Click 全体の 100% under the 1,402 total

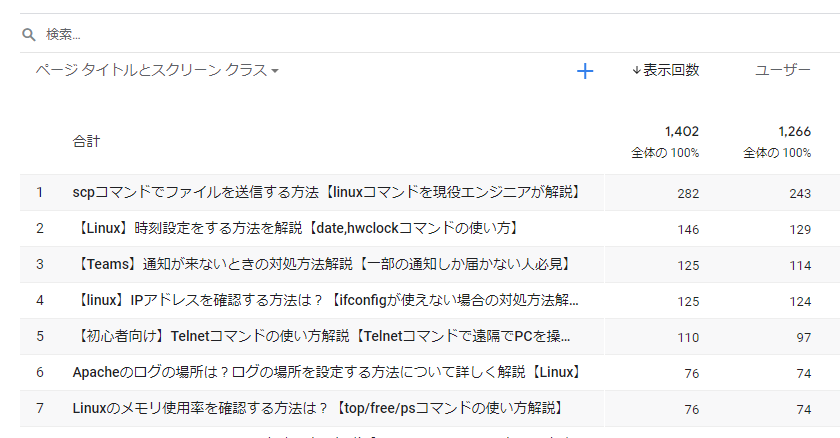pyautogui.click(x=665, y=153)
